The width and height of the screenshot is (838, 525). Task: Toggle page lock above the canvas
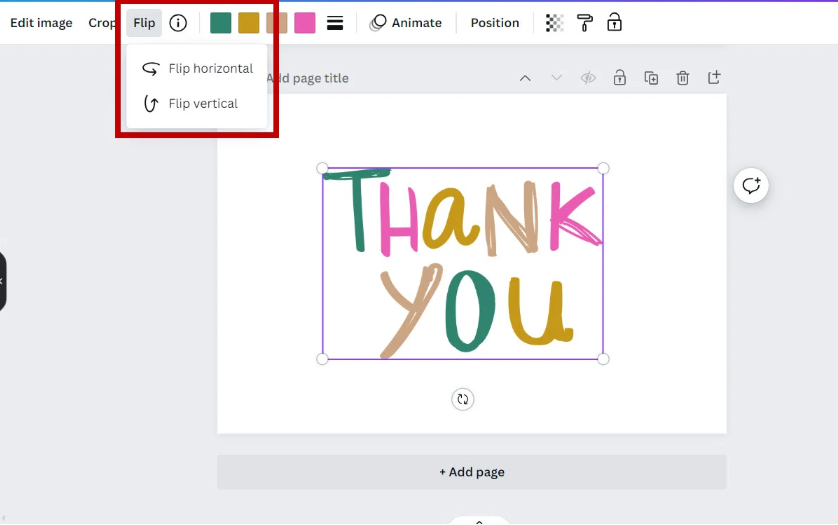click(620, 78)
